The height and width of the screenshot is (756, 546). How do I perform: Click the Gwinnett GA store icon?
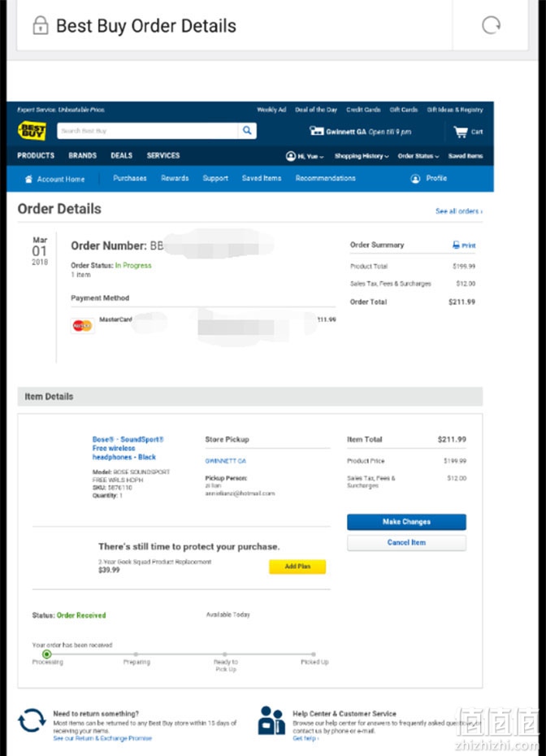316,131
